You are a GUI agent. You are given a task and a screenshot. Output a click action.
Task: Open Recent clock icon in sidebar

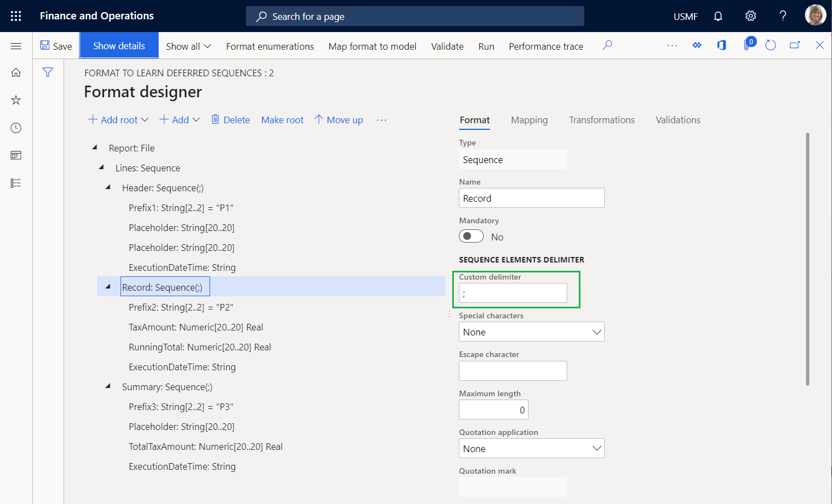pos(16,128)
